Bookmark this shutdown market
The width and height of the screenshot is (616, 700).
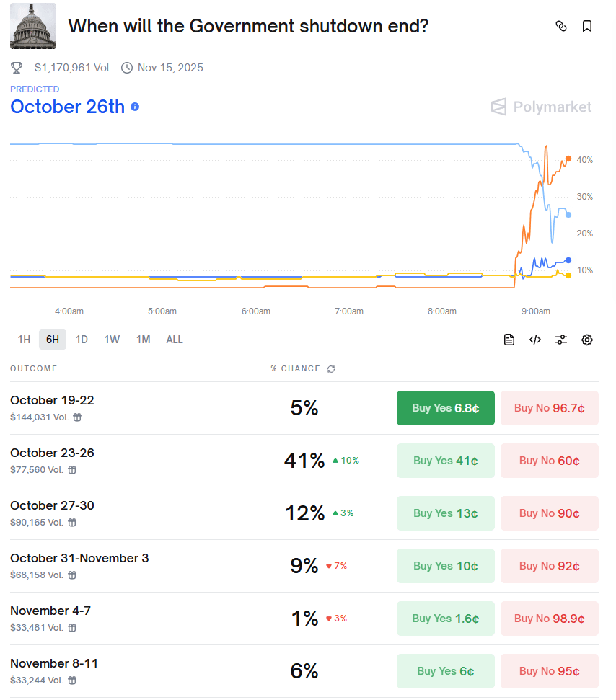coord(587,27)
